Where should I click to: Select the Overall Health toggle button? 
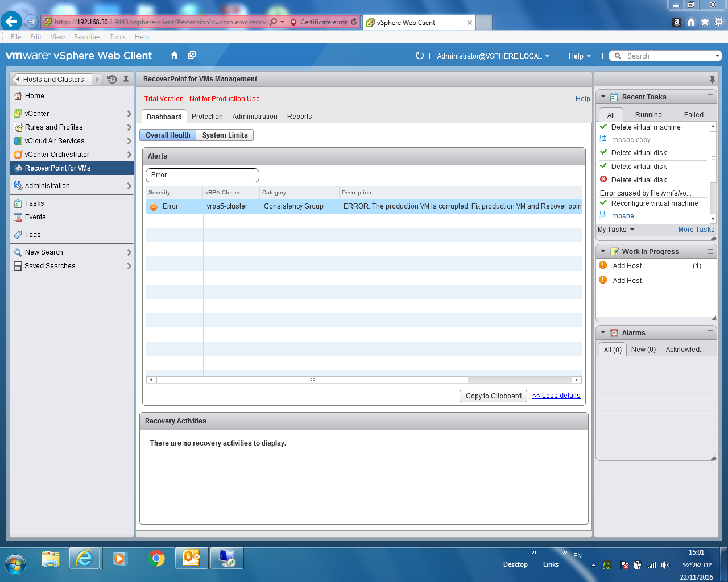[168, 135]
